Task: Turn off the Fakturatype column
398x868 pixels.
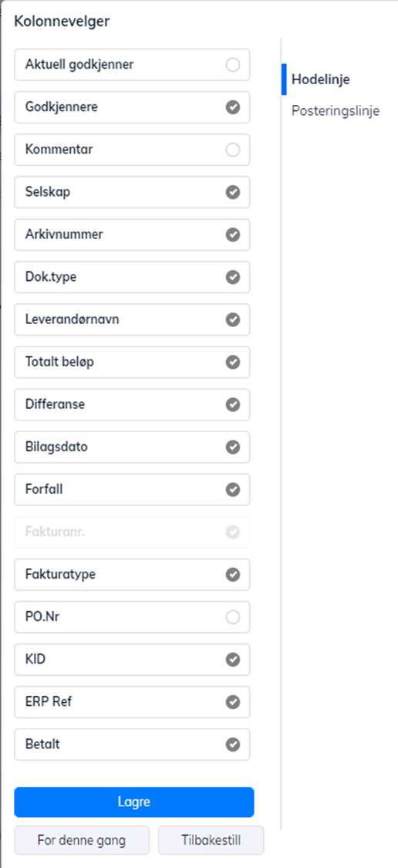Action: [x=233, y=575]
